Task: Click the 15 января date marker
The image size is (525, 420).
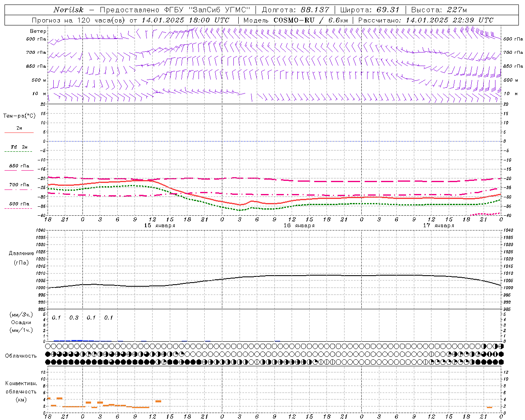Action: pyautogui.click(x=160, y=226)
